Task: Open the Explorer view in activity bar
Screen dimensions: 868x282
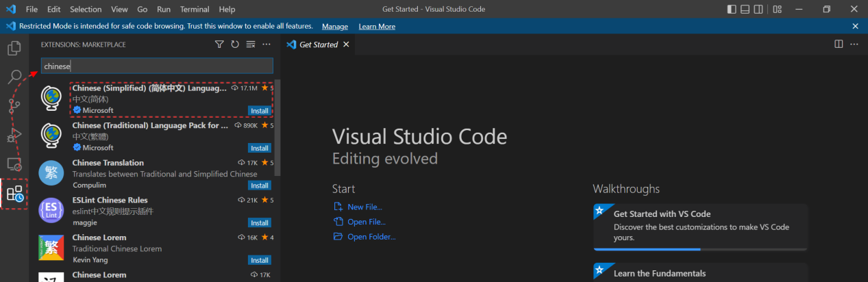Action: point(14,49)
